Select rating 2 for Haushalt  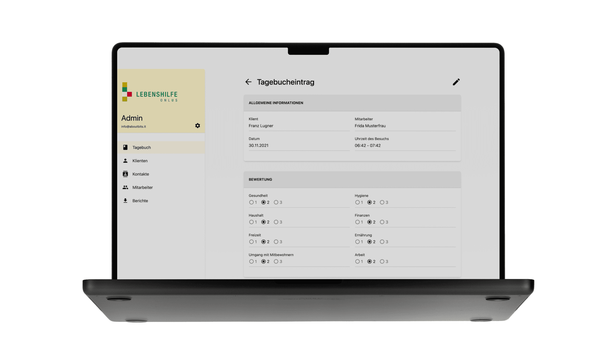pyautogui.click(x=263, y=222)
